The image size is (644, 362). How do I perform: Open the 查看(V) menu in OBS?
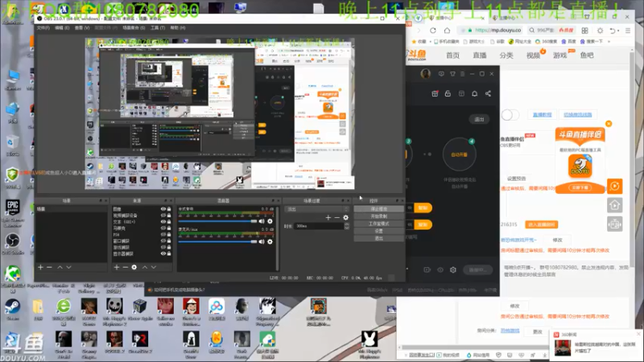point(82,27)
